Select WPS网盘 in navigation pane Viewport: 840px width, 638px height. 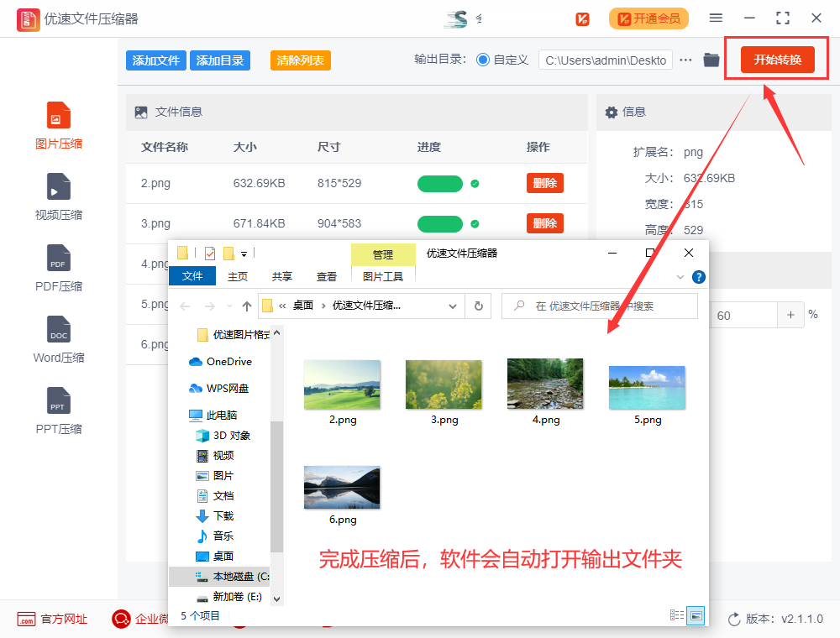pos(219,389)
